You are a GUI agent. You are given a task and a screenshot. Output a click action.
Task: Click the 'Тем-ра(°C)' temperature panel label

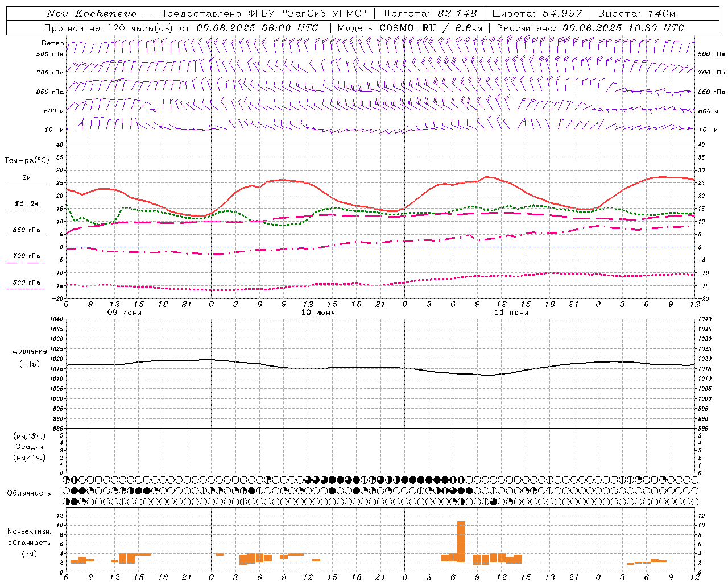click(27, 161)
